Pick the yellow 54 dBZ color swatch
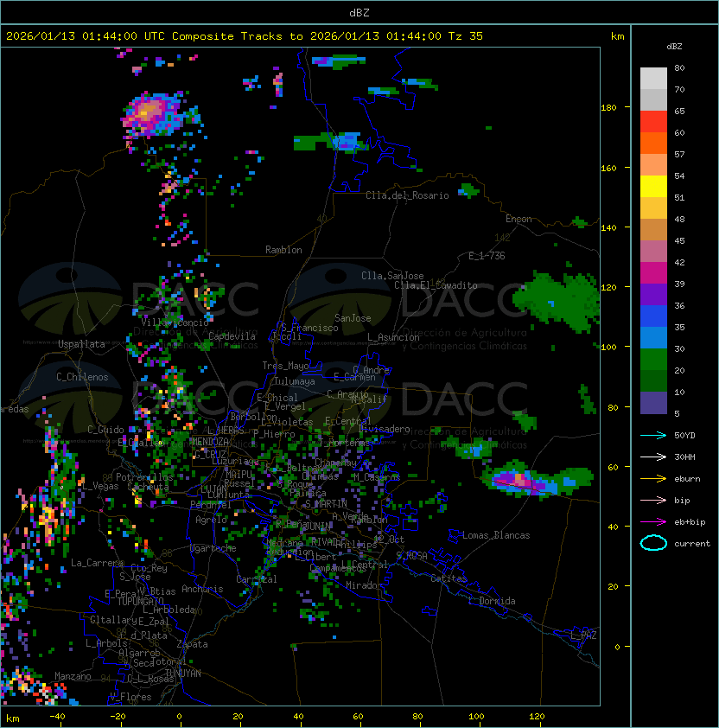 pos(653,186)
